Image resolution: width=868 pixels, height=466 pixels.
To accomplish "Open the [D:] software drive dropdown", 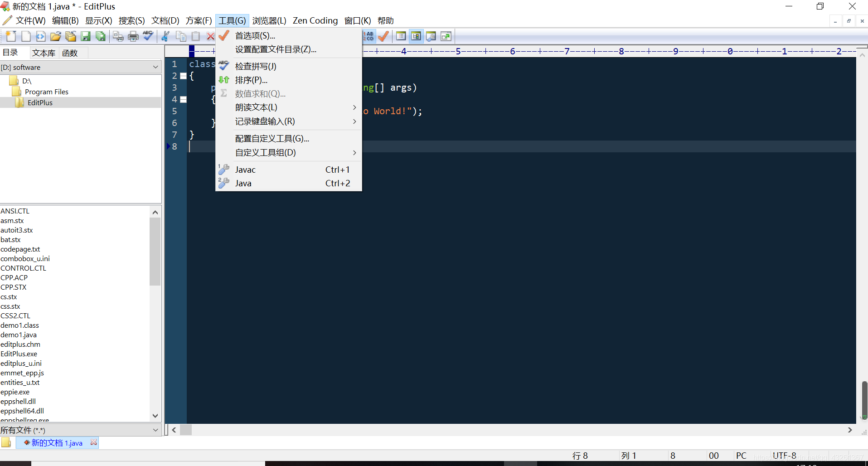I will (155, 67).
